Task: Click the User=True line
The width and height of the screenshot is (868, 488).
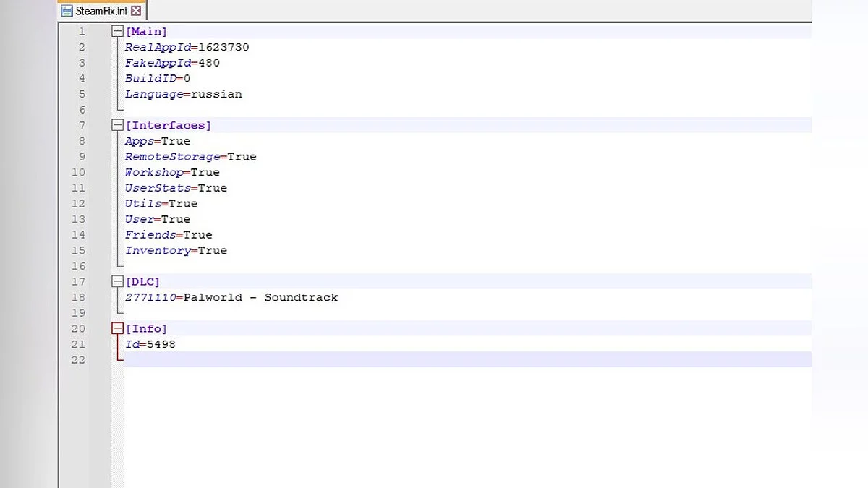Action: click(x=158, y=220)
